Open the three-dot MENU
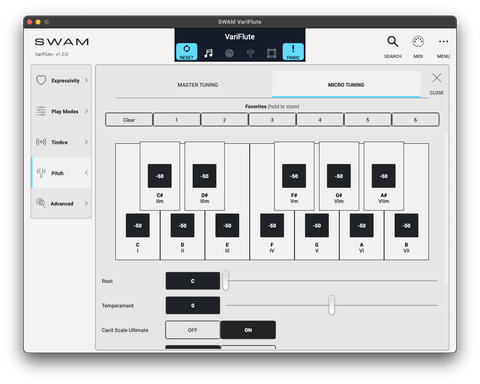 pyautogui.click(x=443, y=41)
